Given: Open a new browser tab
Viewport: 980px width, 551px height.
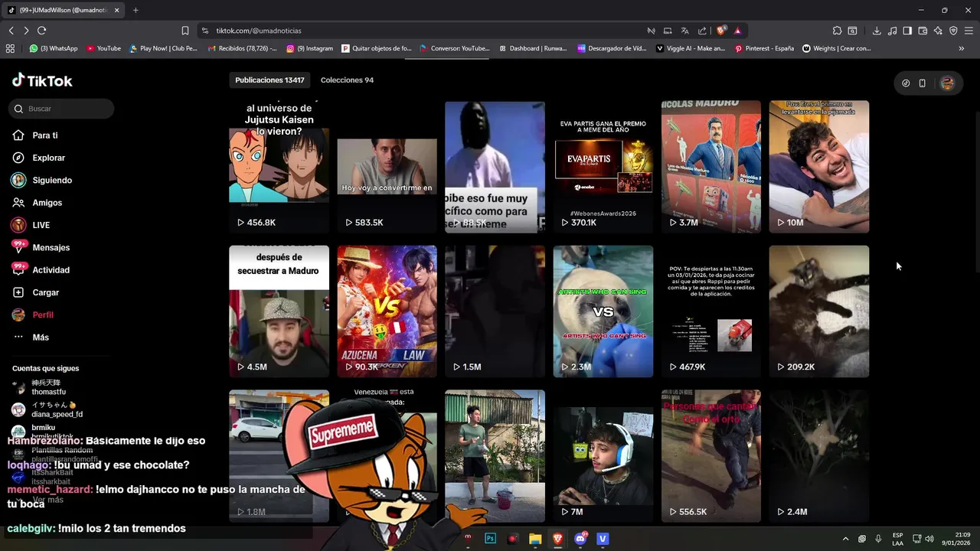Looking at the screenshot, I should [x=136, y=10].
